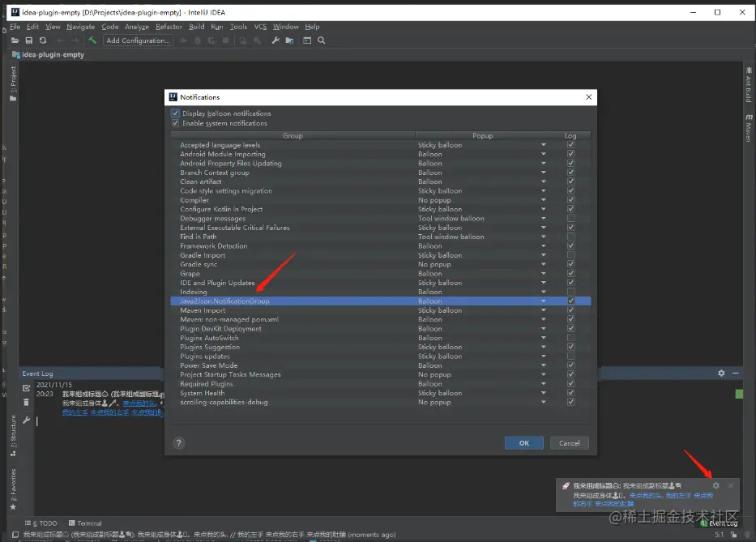Toggle Log checkbox for System Health
Screen dimensions: 756x542
[571, 393]
